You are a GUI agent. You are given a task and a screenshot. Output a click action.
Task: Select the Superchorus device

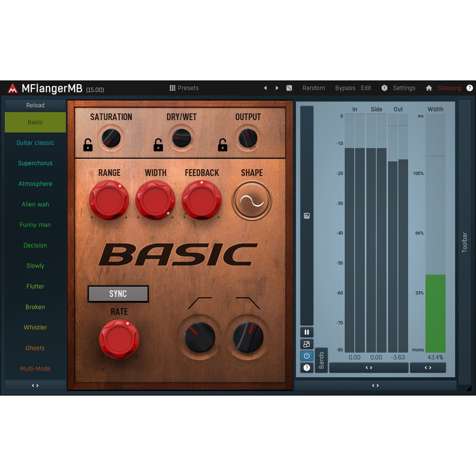click(35, 163)
